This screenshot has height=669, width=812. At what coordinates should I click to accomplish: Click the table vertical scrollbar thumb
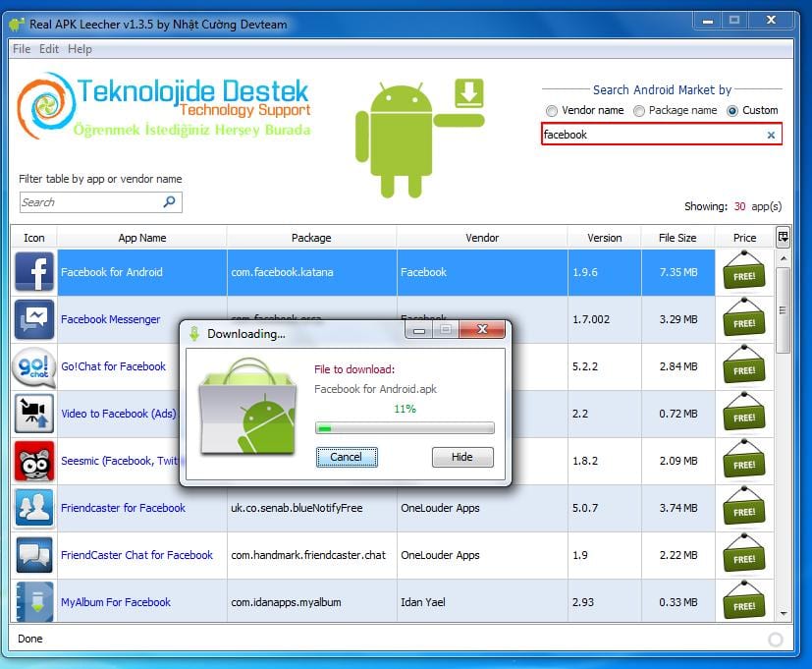click(x=783, y=309)
